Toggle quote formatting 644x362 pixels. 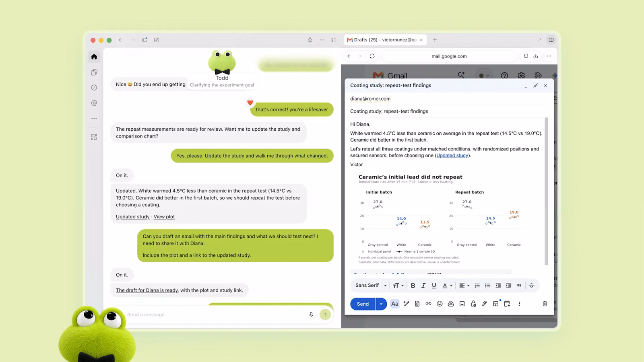coord(519,286)
